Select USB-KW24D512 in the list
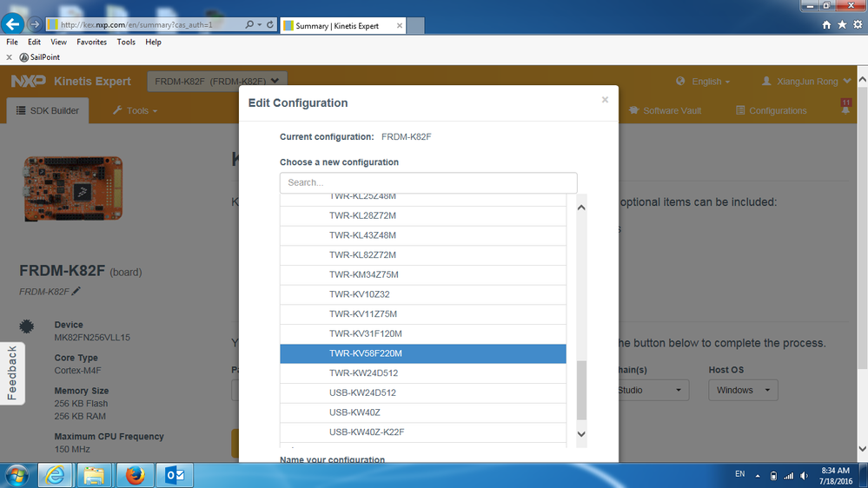 [x=423, y=392]
